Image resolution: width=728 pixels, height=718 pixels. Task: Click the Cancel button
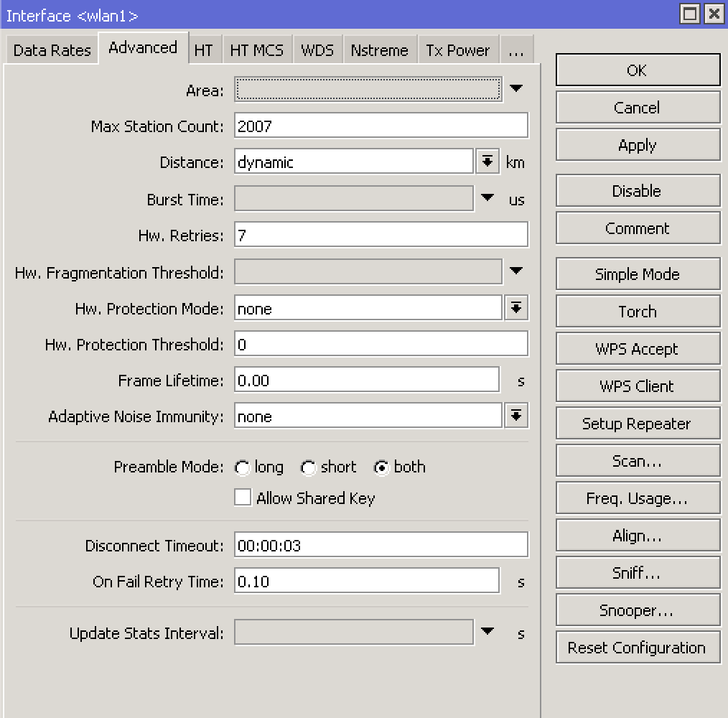pyautogui.click(x=638, y=107)
